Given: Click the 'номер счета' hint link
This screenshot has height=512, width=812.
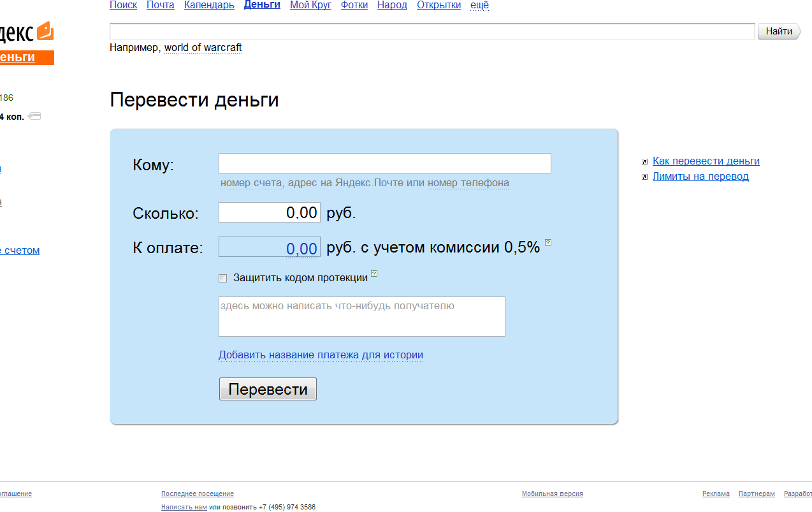Looking at the screenshot, I should point(251,183).
